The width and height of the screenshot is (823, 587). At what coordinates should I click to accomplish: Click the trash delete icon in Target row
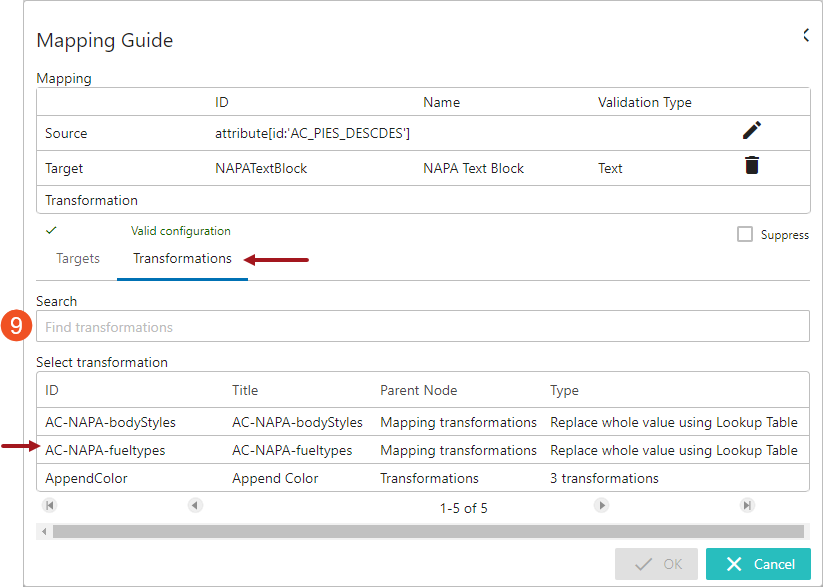751,166
